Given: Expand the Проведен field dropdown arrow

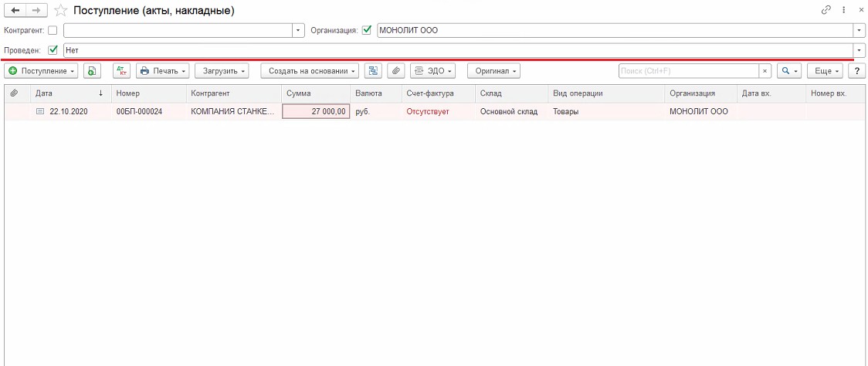Looking at the screenshot, I should point(860,50).
